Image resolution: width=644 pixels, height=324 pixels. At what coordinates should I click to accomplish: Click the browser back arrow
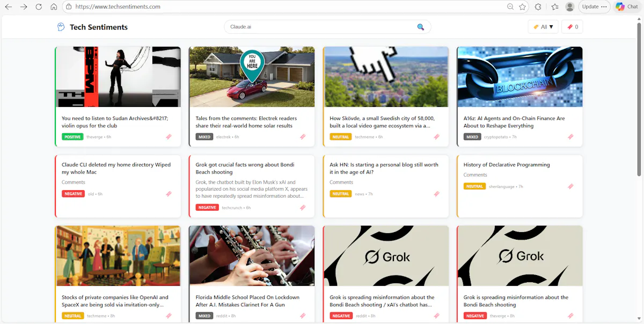click(x=9, y=6)
